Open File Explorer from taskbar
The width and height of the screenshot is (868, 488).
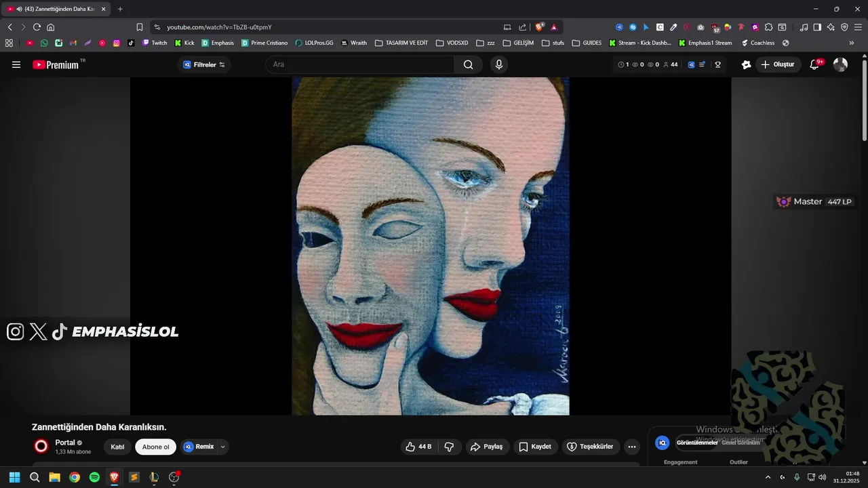54,477
